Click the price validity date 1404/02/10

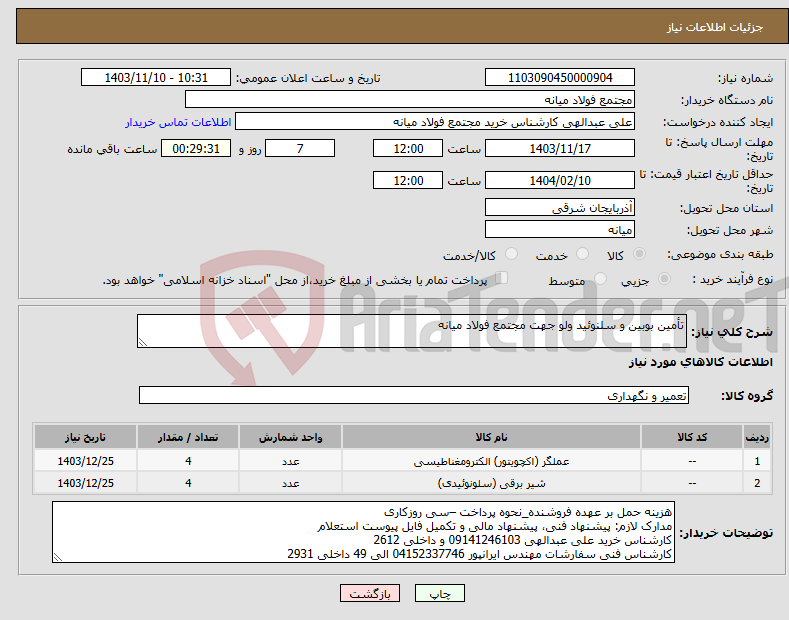[x=560, y=180]
